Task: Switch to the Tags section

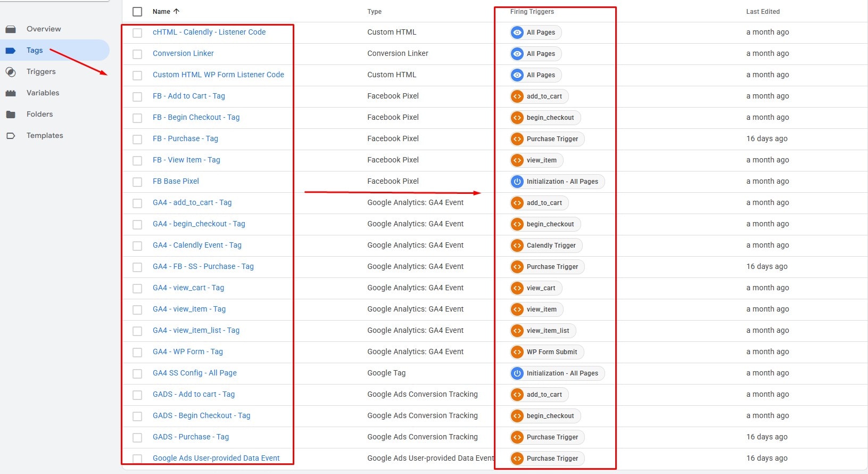Action: (x=35, y=51)
